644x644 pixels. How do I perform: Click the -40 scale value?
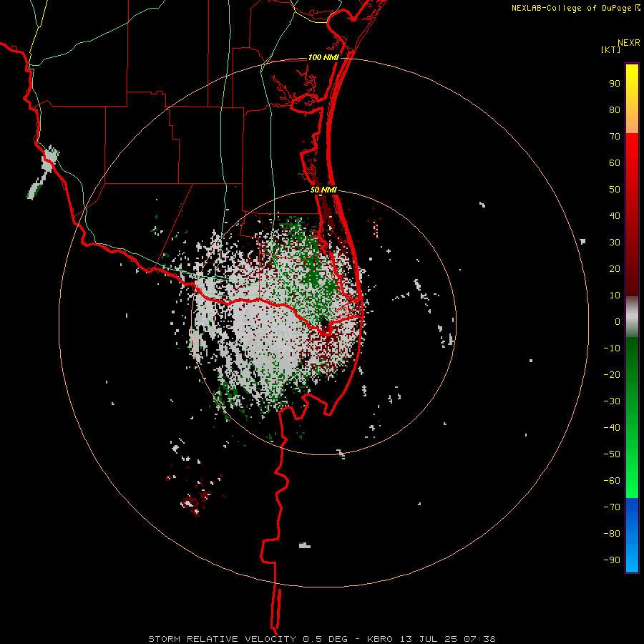[x=612, y=428]
